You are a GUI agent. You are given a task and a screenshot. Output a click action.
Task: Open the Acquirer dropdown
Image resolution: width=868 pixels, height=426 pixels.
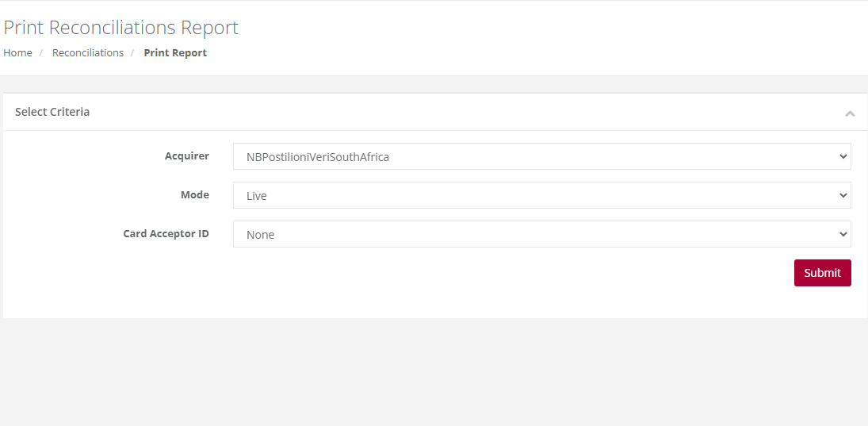pos(542,157)
